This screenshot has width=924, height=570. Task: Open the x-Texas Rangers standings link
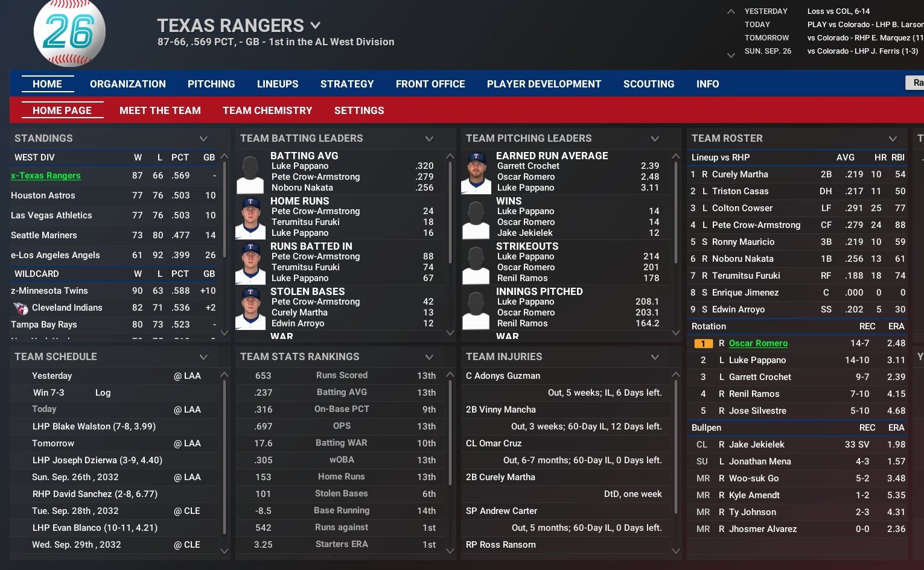coord(46,176)
